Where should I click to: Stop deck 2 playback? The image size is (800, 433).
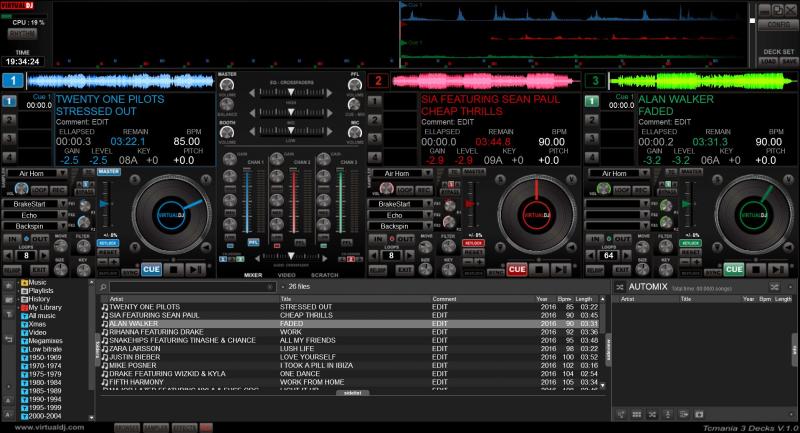(539, 269)
